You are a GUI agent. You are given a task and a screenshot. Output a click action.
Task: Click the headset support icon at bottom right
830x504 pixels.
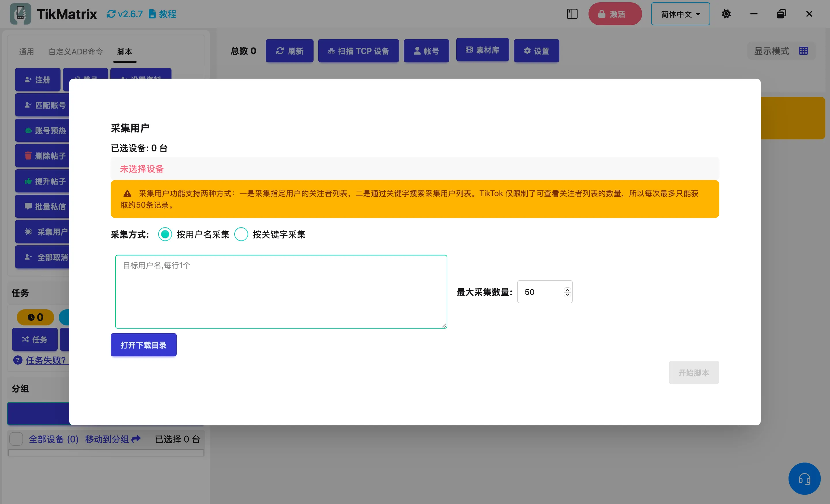804,478
